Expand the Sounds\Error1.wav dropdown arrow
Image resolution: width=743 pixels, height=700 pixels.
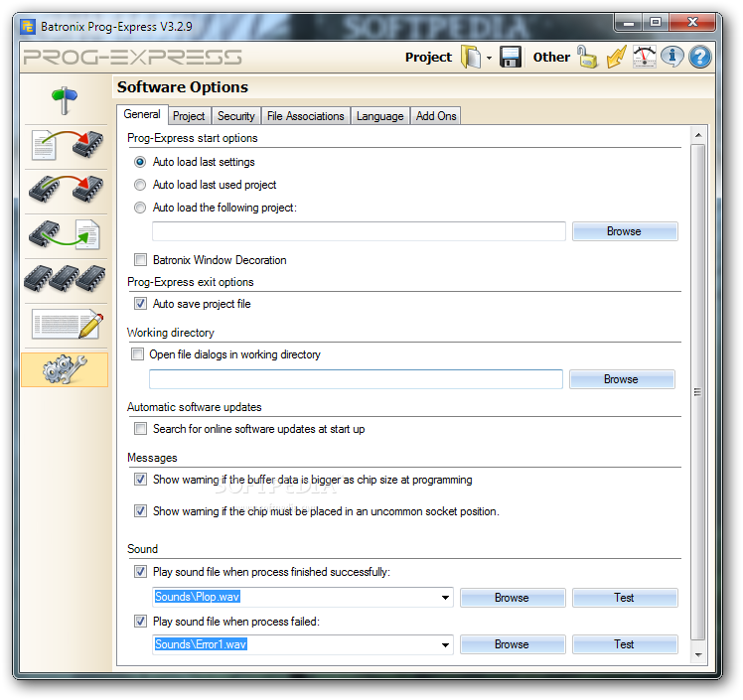[445, 645]
